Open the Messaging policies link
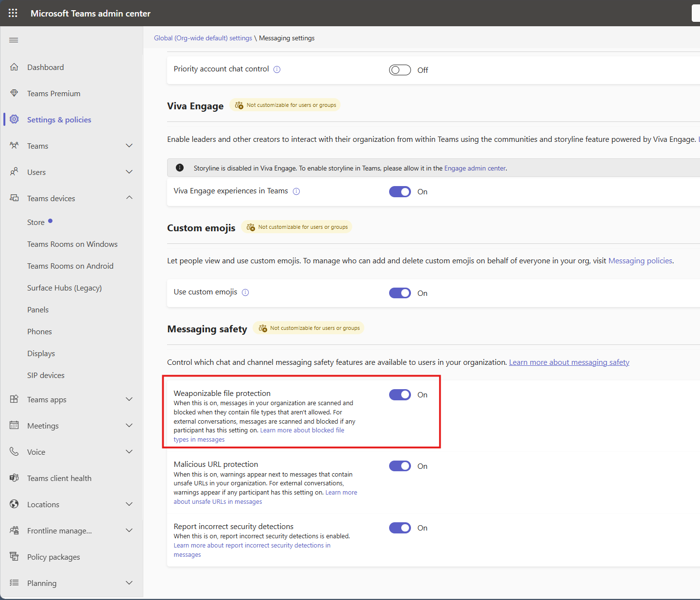 coord(640,261)
